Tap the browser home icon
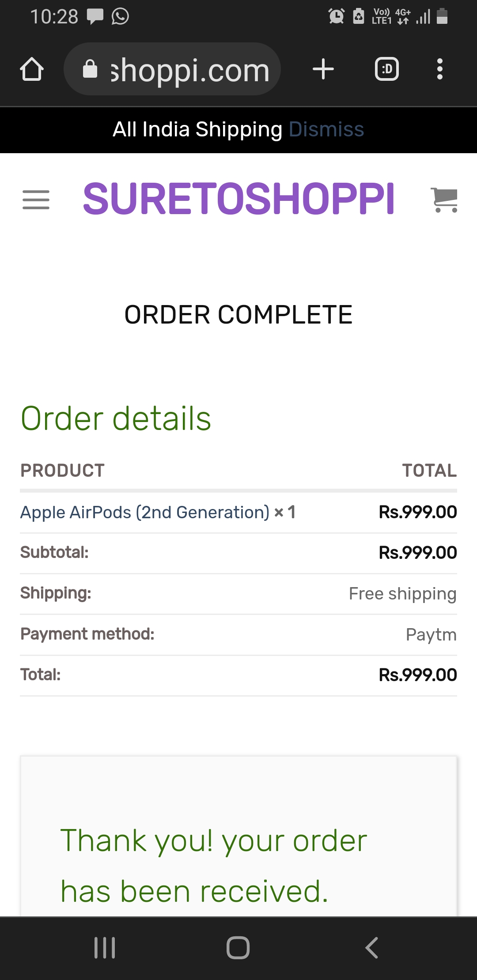 click(32, 69)
